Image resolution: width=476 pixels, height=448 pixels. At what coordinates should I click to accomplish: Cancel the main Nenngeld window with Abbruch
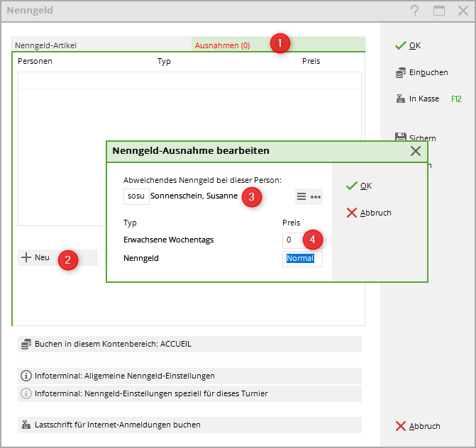(418, 426)
